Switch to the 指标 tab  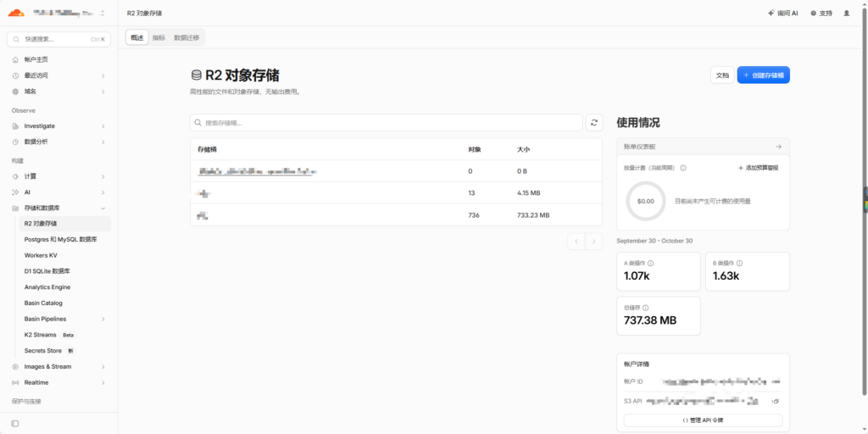pos(159,37)
